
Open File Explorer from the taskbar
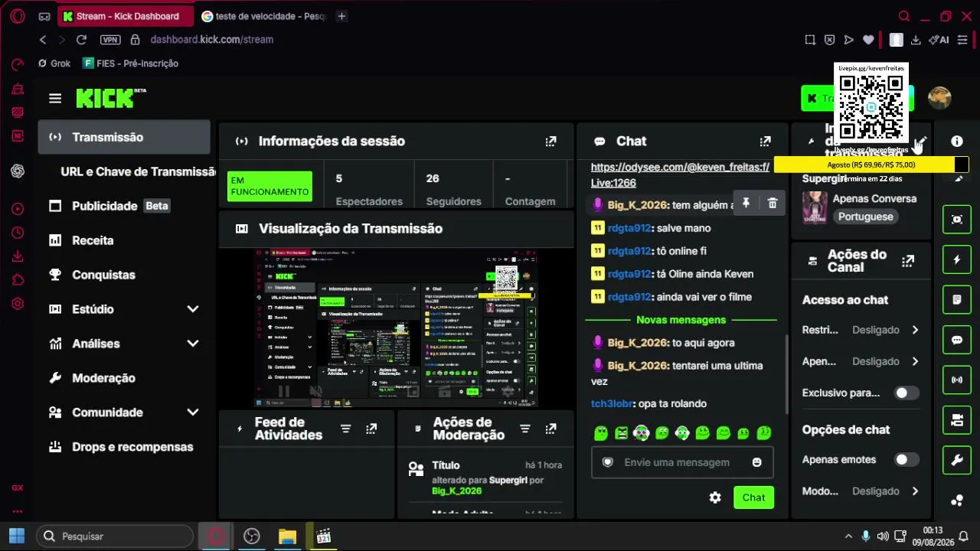(x=287, y=536)
